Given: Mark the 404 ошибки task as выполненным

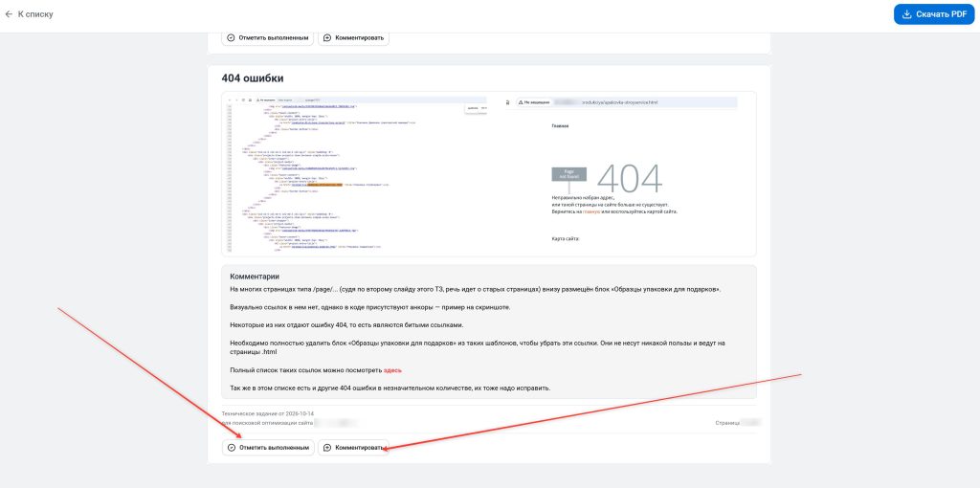Looking at the screenshot, I should [268, 448].
